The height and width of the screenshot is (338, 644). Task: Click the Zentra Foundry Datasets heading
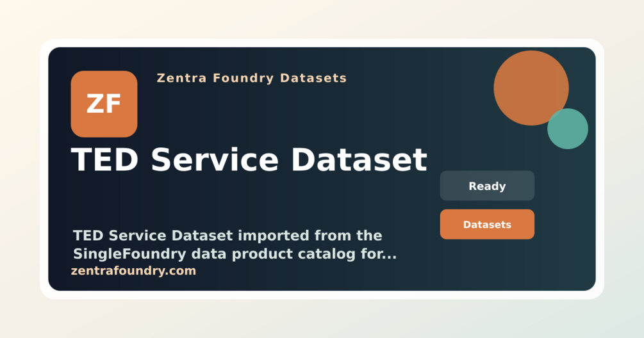[x=252, y=78]
